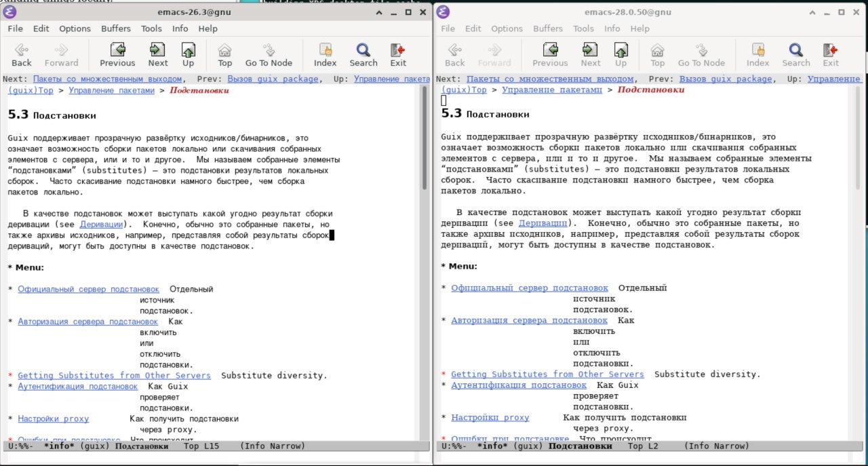868x466 pixels.
Task: Open first menu entry link in emacs-28.0.50
Action: (x=530, y=288)
